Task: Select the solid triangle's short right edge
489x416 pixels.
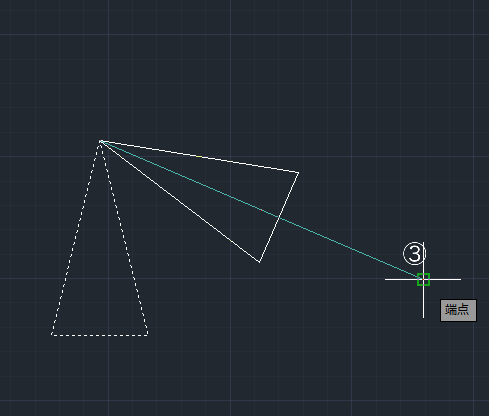Action: click(x=279, y=217)
